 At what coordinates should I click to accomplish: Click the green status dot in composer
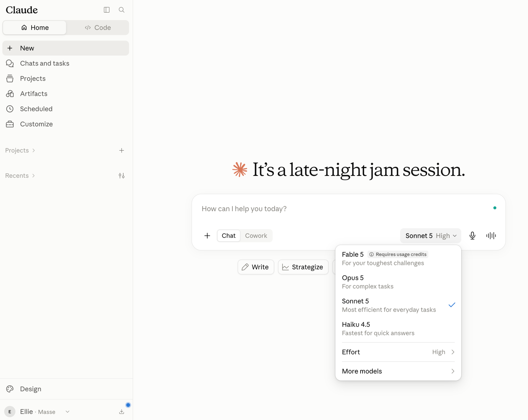tap(495, 208)
